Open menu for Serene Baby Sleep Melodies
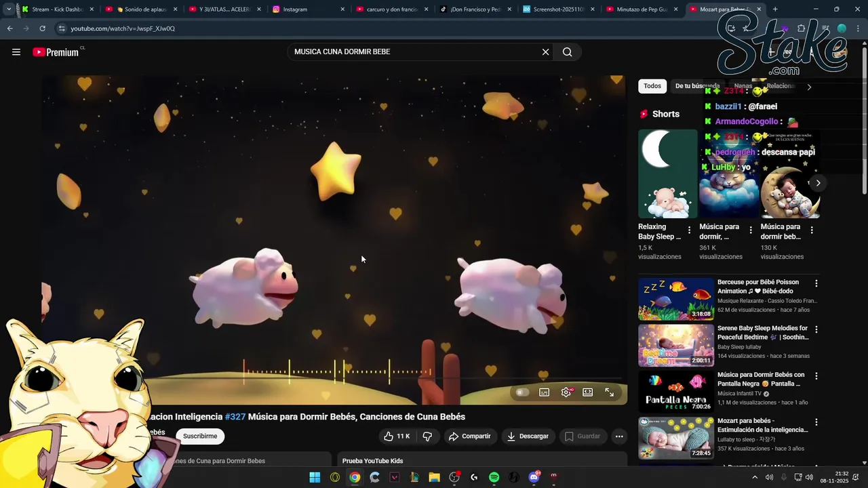This screenshot has width=868, height=488. (x=816, y=329)
